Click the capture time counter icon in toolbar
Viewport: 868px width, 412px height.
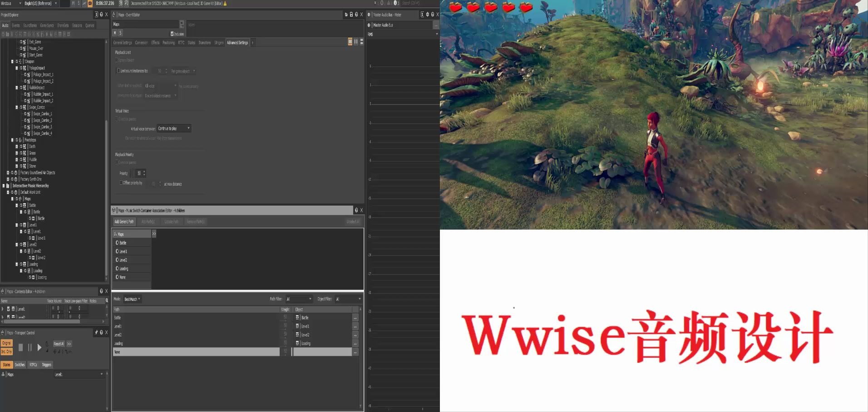tap(91, 3)
